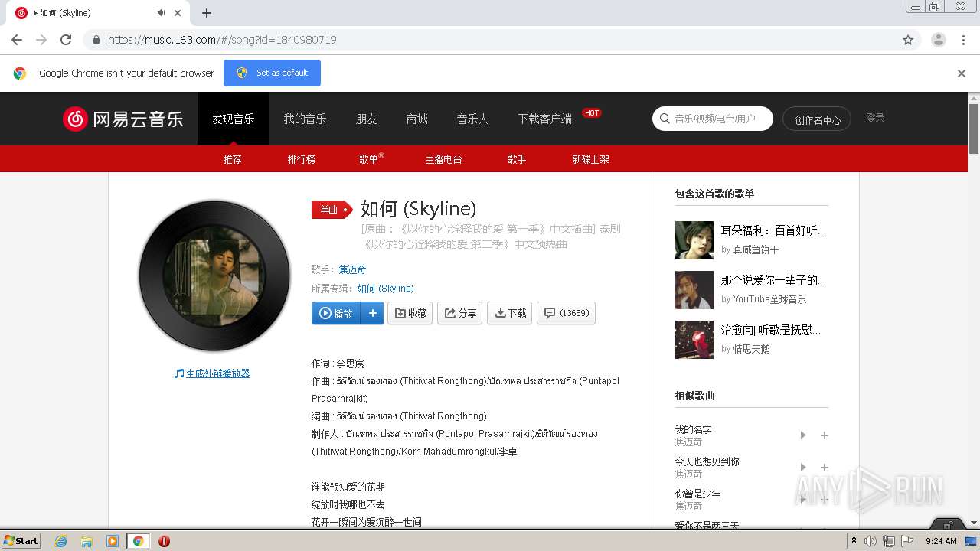The image size is (980, 551).
Task: Dismiss the default browser infobar
Action: tap(962, 73)
